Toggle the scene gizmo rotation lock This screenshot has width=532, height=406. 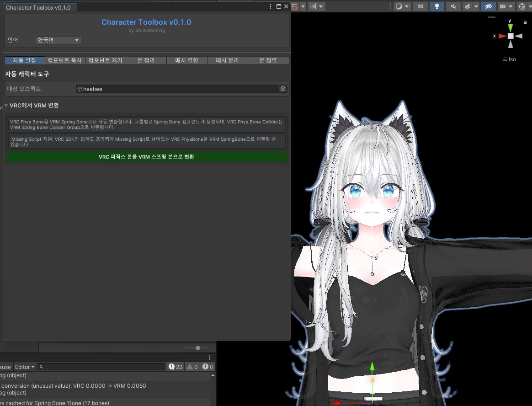click(x=525, y=22)
